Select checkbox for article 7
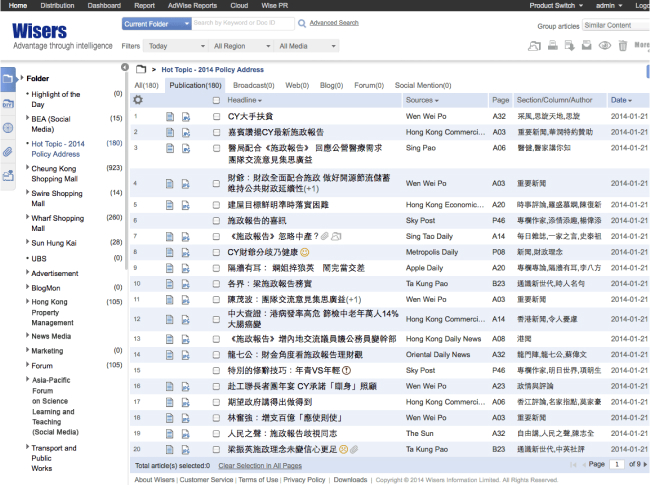 (x=217, y=235)
